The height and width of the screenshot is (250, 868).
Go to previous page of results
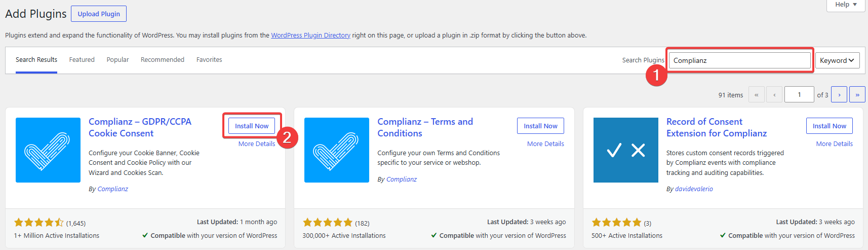[774, 94]
